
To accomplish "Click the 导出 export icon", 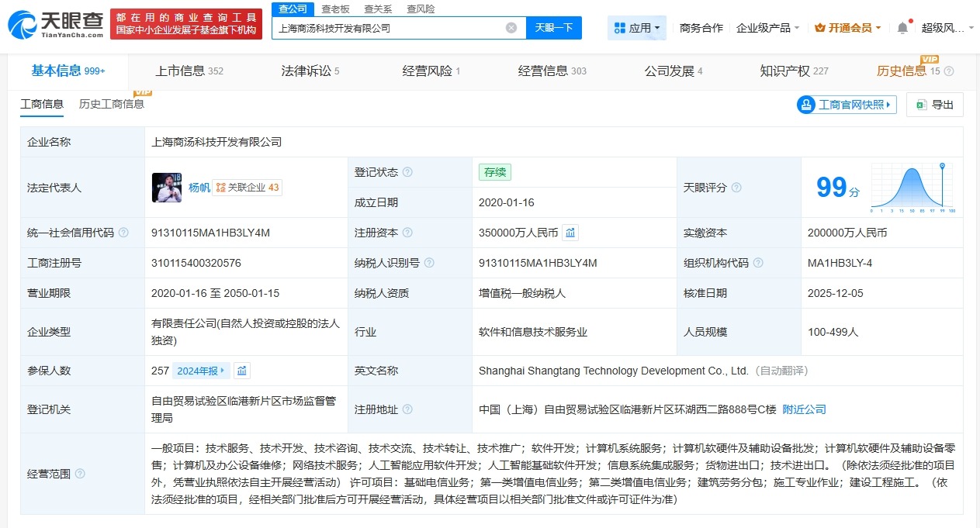I will pyautogui.click(x=923, y=105).
